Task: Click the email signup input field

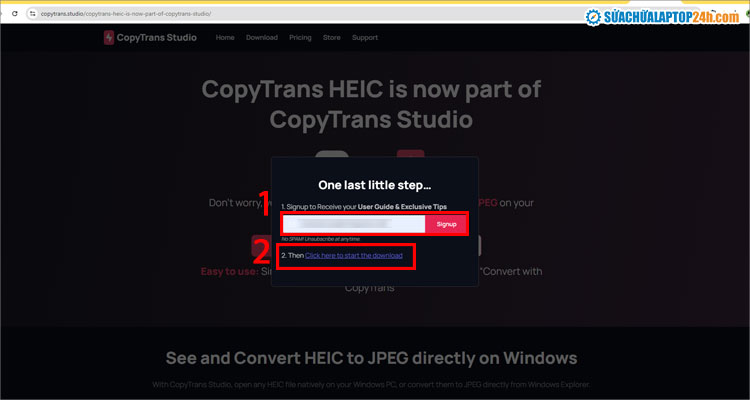Action: (354, 224)
